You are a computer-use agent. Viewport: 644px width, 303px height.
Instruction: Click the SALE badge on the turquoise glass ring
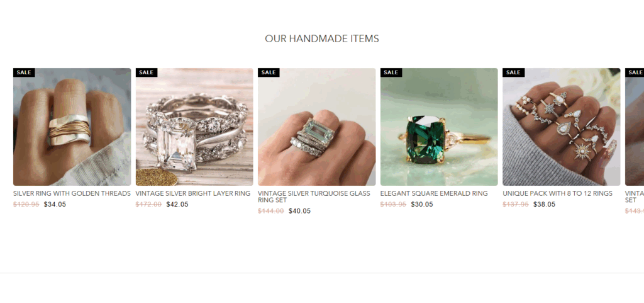point(269,72)
